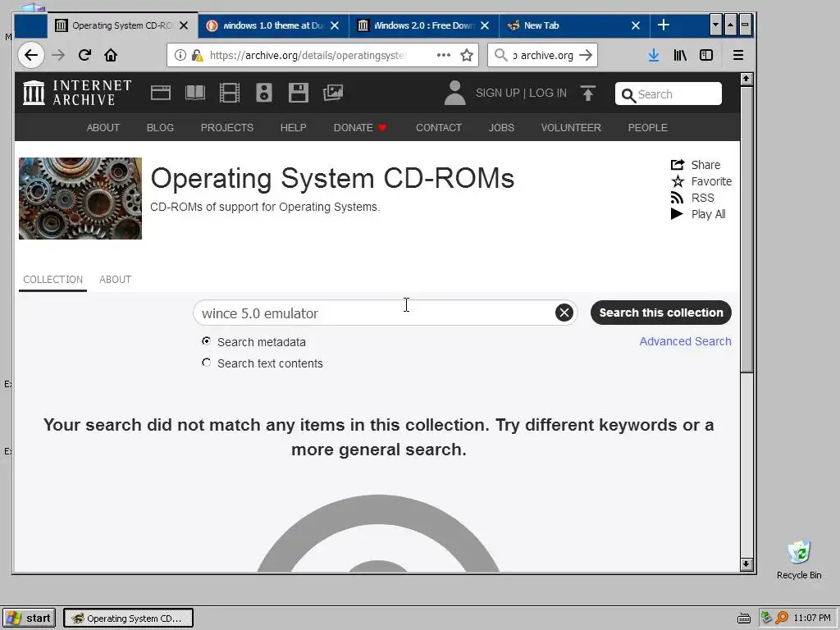Click Search this collection button

661,313
